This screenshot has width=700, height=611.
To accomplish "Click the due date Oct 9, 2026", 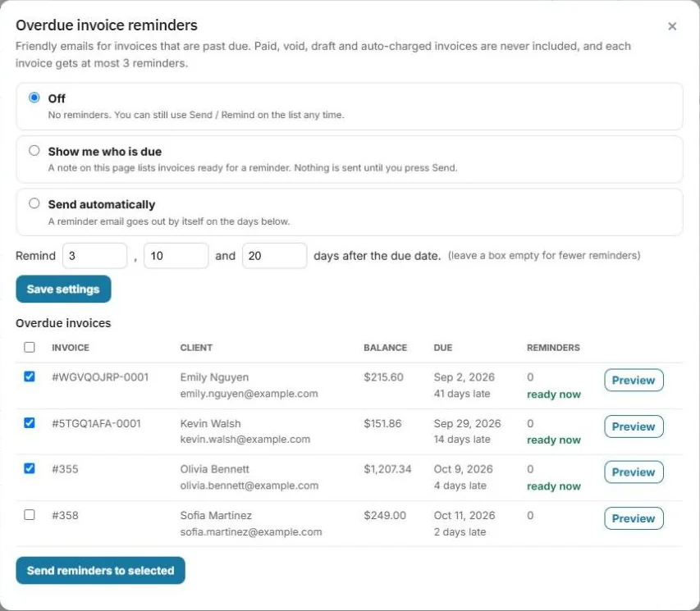I will tap(464, 469).
